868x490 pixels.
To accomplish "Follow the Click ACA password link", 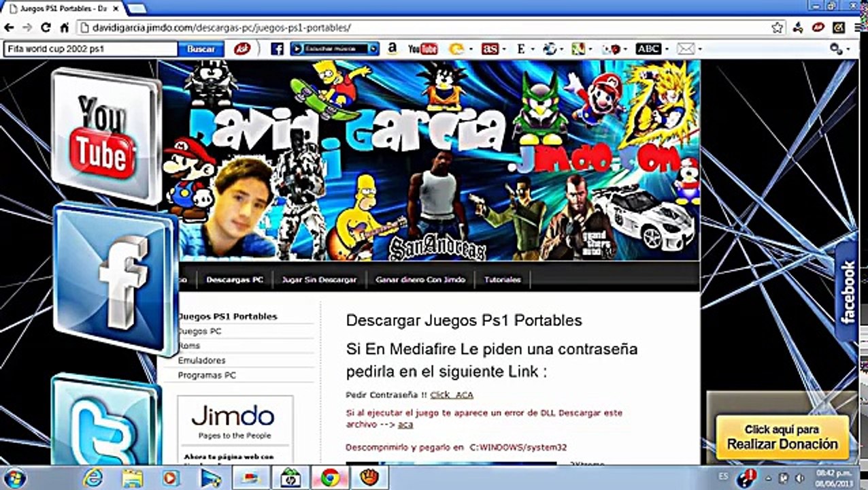I will (x=452, y=395).
